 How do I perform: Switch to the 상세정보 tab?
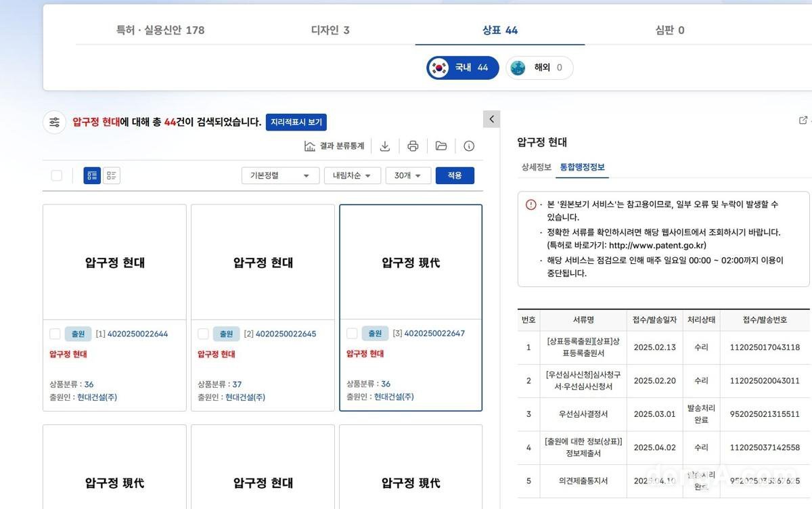536,167
